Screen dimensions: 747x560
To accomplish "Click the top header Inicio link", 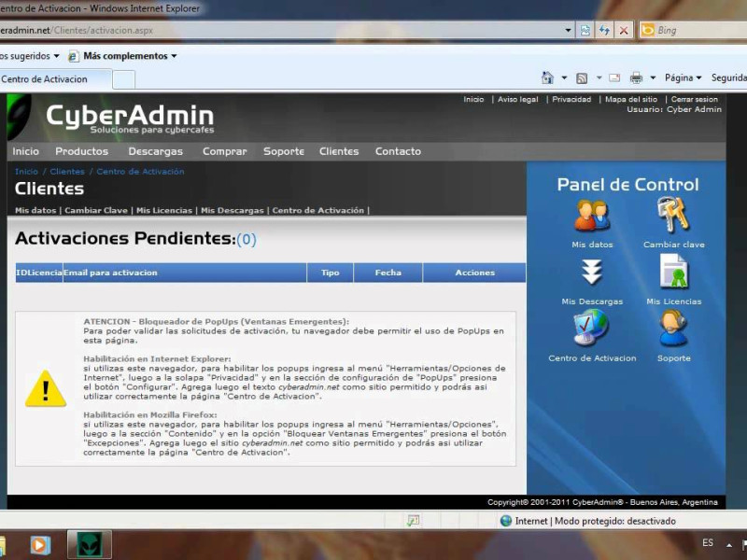I will click(473, 99).
